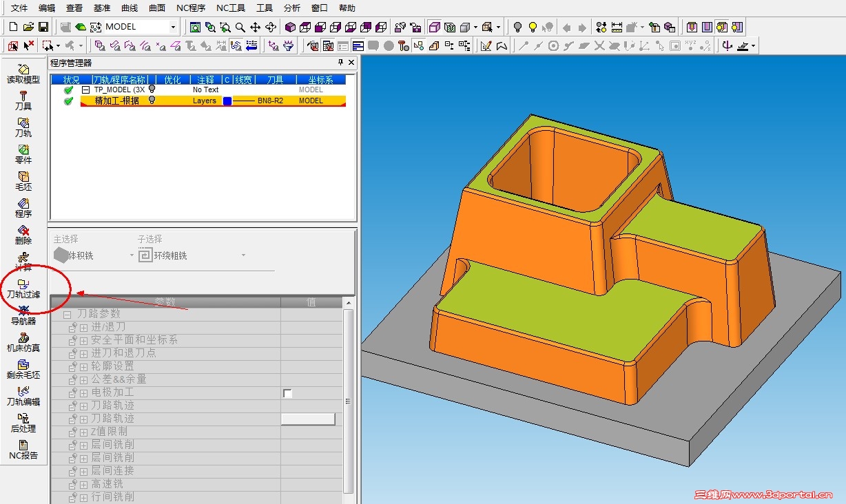Screen dimensions: 846x504
Task: Click the 零件 part icon
Action: point(23,154)
